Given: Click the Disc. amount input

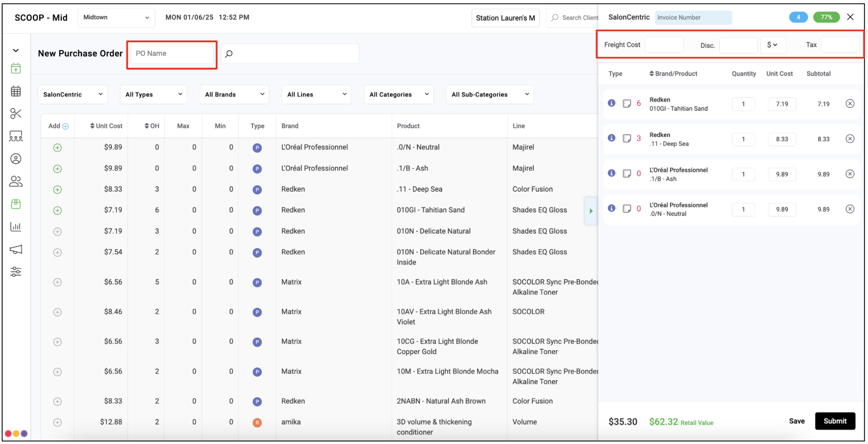Looking at the screenshot, I should pyautogui.click(x=739, y=45).
